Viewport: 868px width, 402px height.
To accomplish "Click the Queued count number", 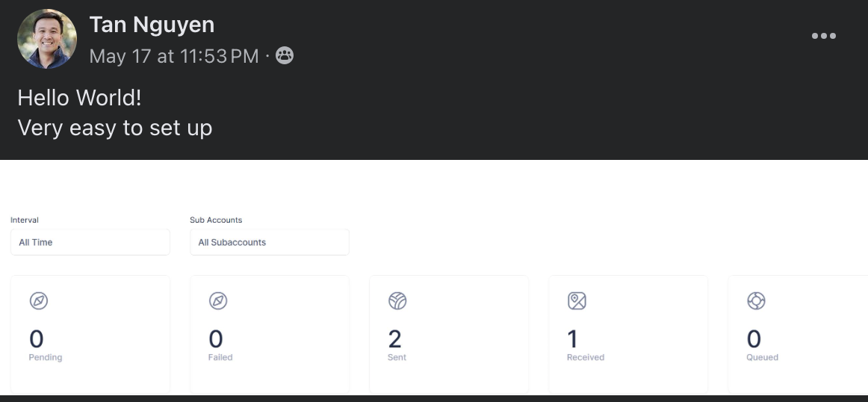I will 754,339.
